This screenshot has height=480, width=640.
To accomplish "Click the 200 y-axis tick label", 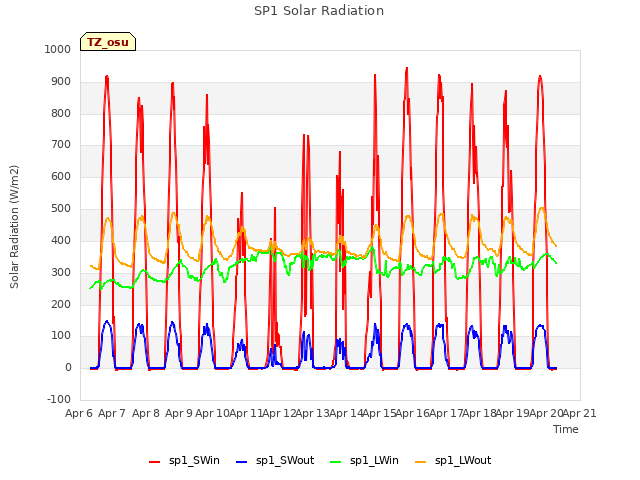I will tap(61, 304).
